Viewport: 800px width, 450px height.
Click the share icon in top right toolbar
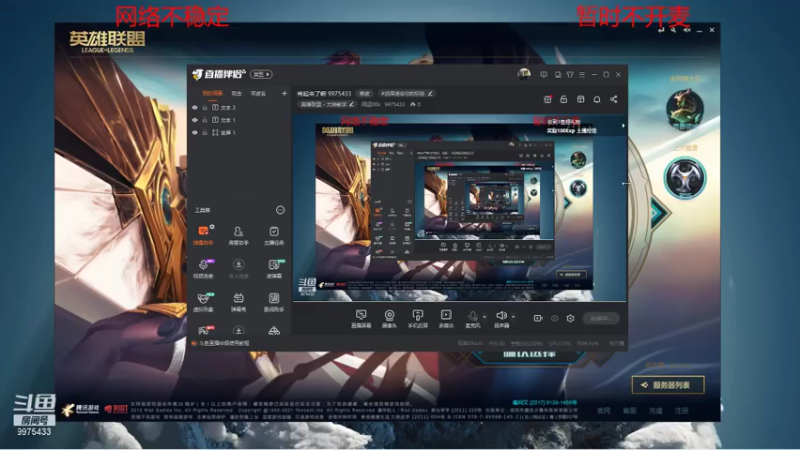(614, 99)
